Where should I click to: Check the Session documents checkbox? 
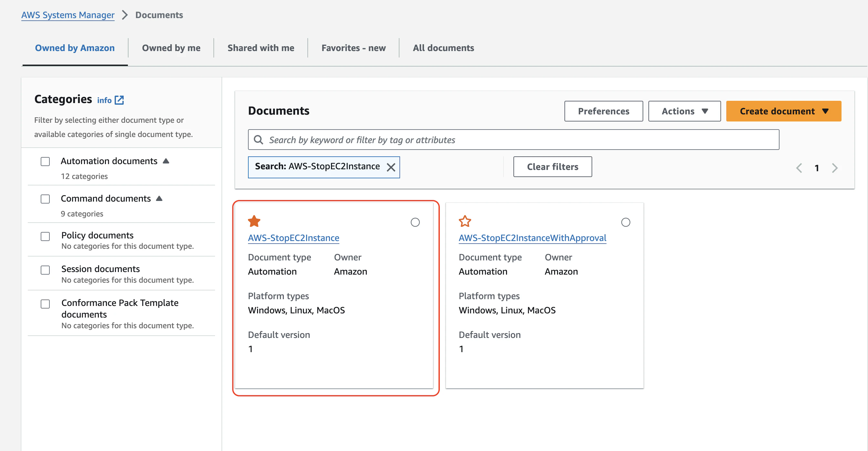click(45, 270)
